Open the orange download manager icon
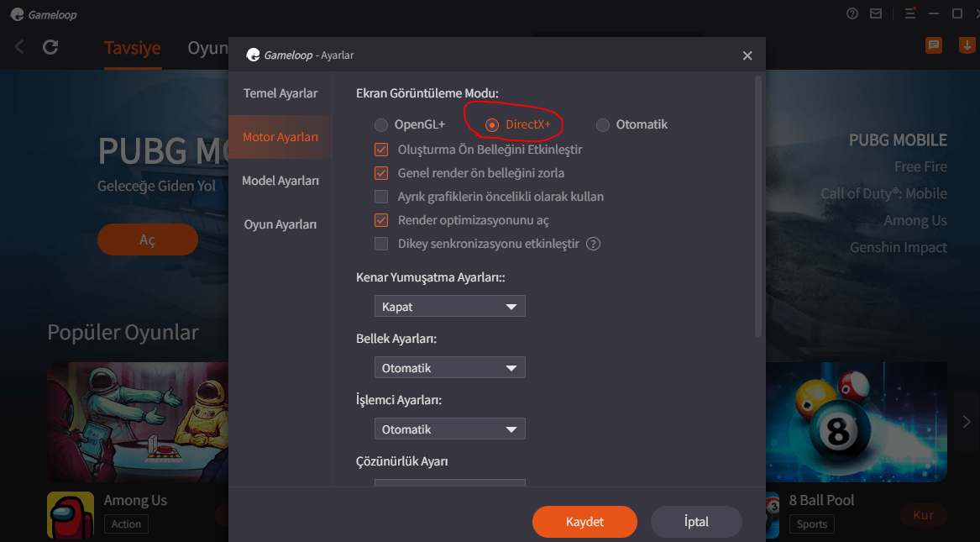Viewport: 980px width, 542px height. [x=967, y=45]
